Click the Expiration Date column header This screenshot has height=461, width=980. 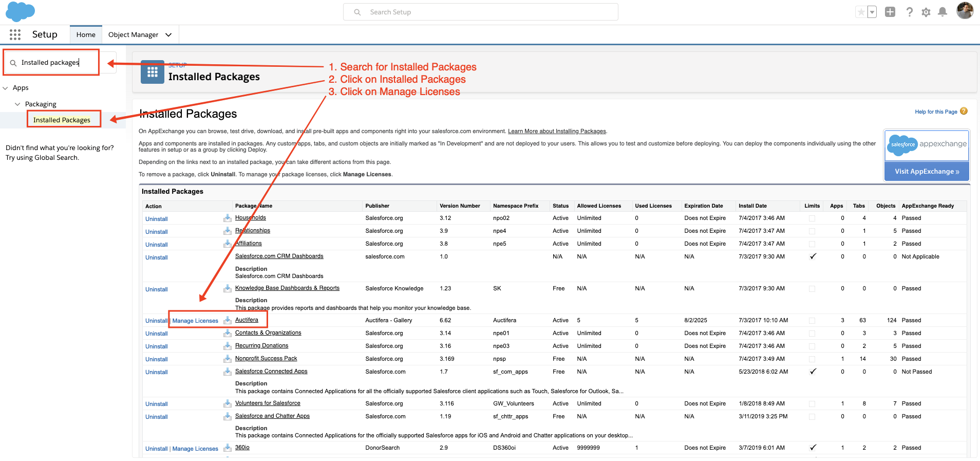point(704,206)
